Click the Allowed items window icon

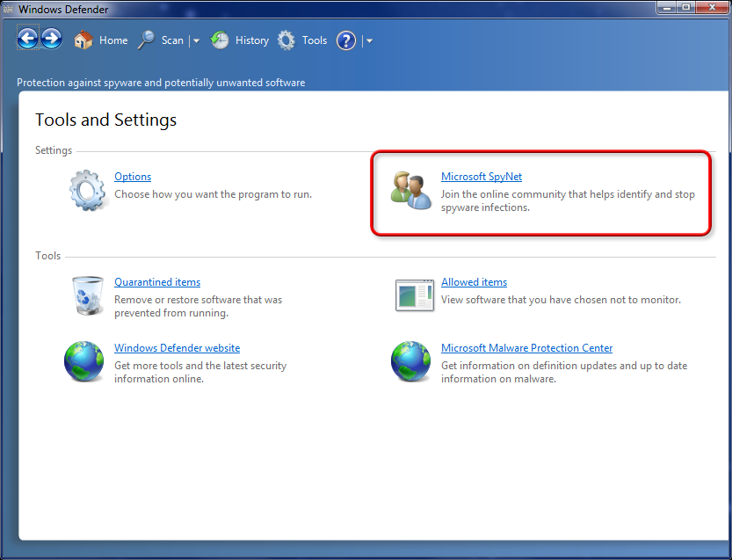[x=414, y=295]
